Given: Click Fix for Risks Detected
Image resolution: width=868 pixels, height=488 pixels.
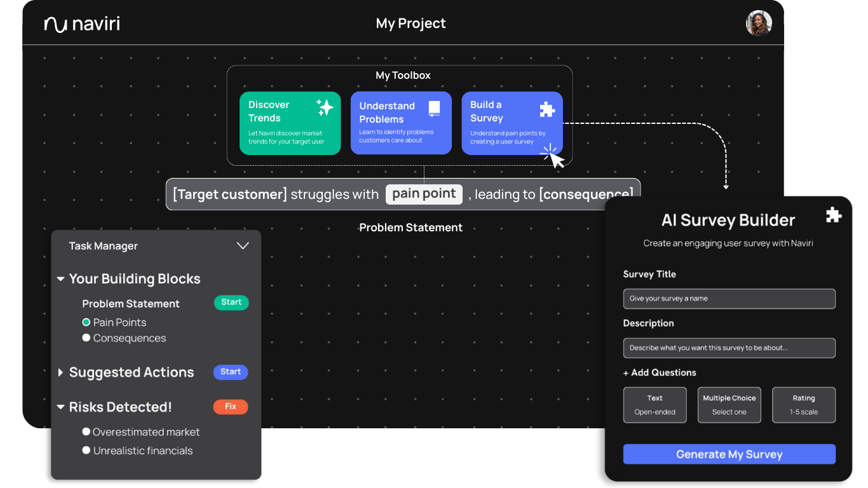Looking at the screenshot, I should coord(231,407).
